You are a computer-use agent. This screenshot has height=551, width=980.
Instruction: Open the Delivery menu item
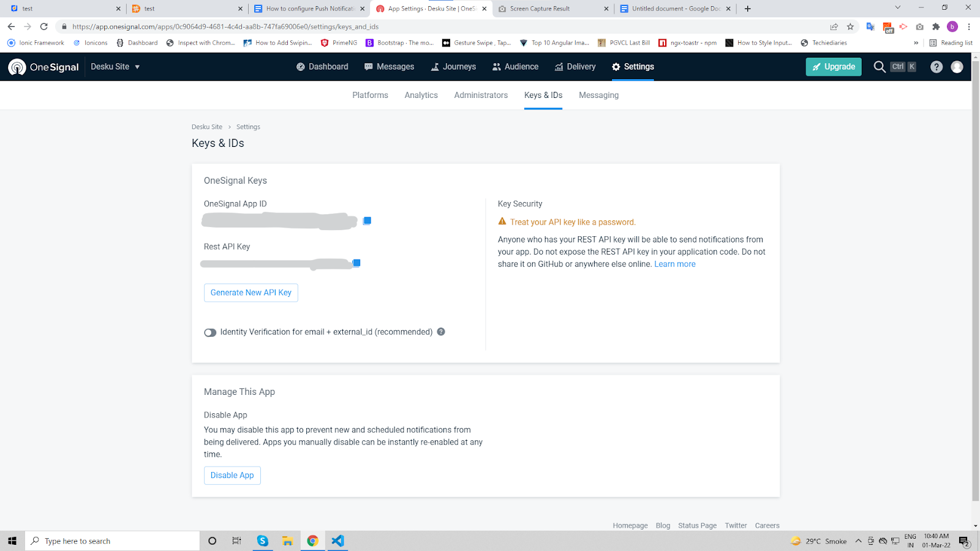tap(575, 67)
